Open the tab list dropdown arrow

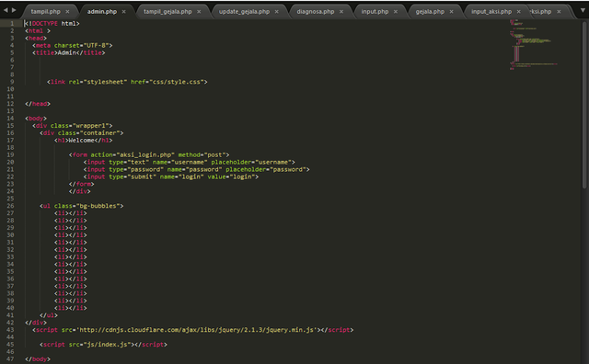coord(583,10)
